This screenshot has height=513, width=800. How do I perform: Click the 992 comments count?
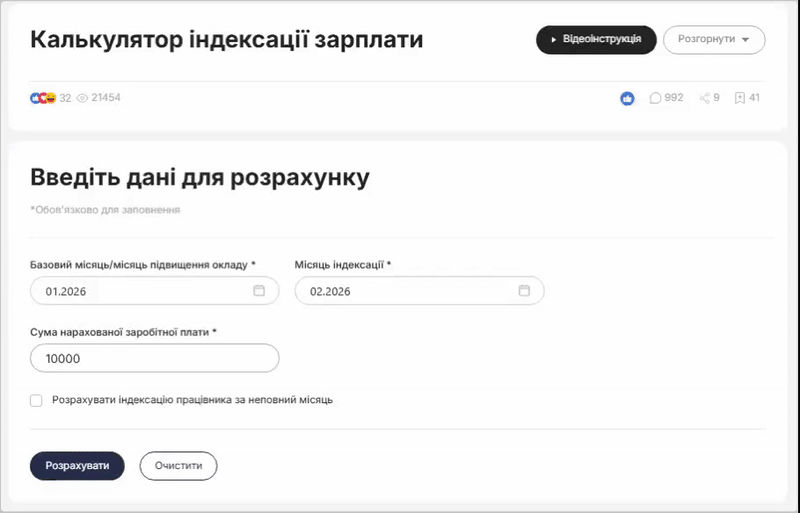(674, 98)
